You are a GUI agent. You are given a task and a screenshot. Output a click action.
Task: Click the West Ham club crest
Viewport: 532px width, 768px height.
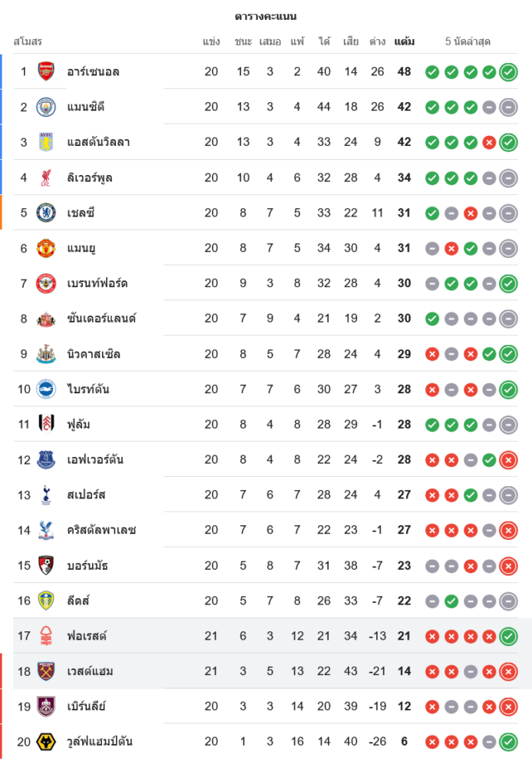point(46,671)
